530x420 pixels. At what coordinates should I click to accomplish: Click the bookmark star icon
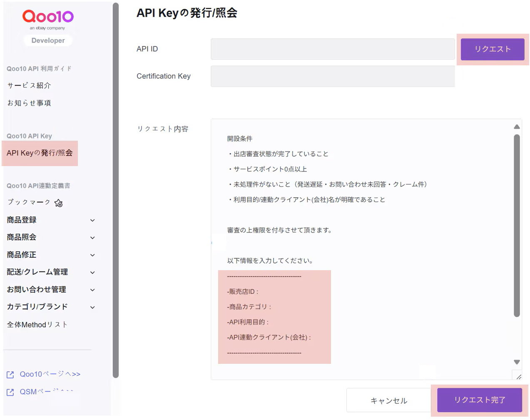tap(59, 203)
